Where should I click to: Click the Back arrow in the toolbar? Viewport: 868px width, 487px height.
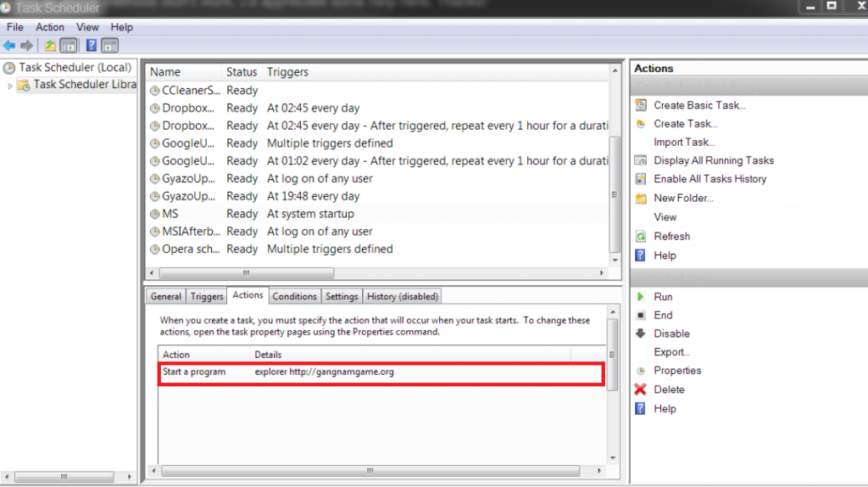pos(9,46)
